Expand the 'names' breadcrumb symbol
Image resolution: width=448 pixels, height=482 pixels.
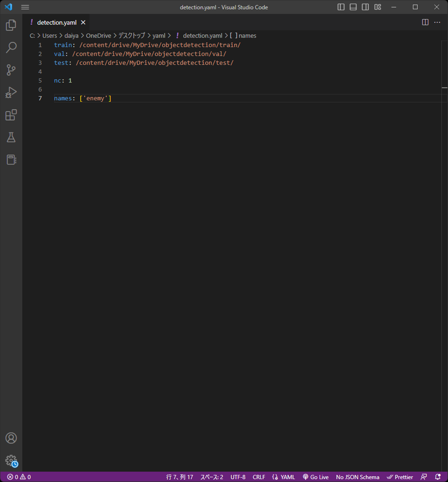pyautogui.click(x=247, y=36)
